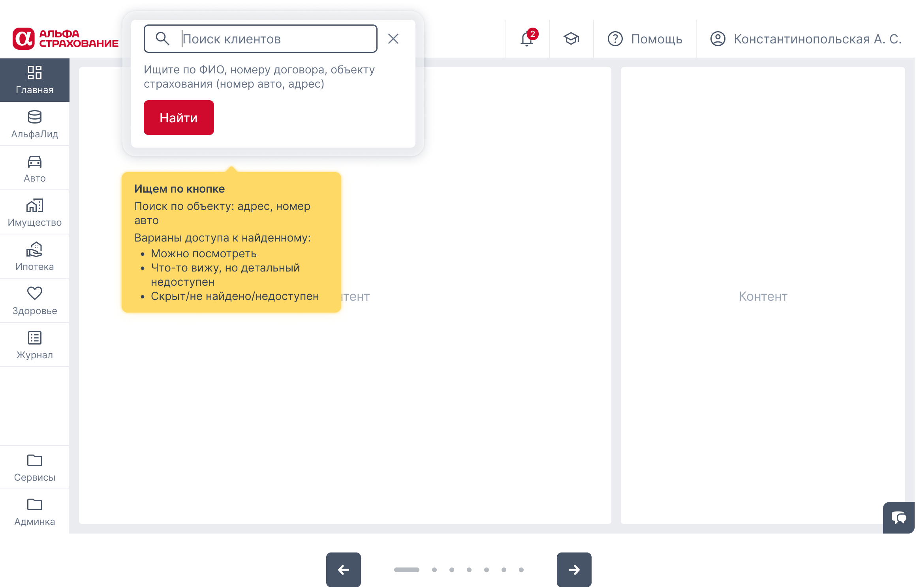Open notifications via the bell icon
The height and width of the screenshot is (588, 917).
tap(526, 39)
